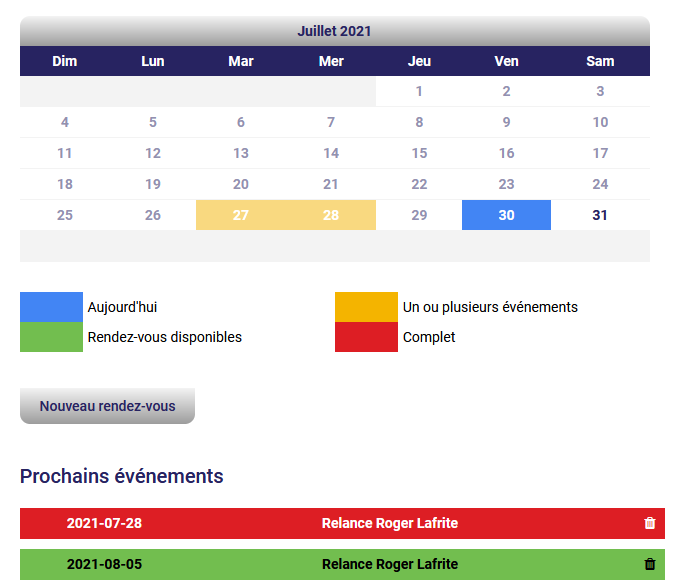675x587 pixels.
Task: Choose July 12 in the calendar
Action: click(153, 153)
